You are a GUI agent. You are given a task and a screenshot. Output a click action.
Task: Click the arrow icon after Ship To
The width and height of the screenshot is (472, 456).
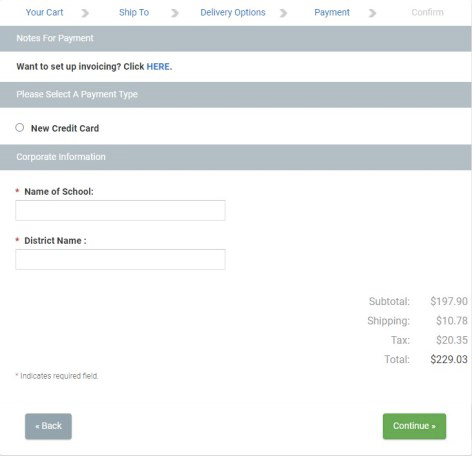pos(175,13)
